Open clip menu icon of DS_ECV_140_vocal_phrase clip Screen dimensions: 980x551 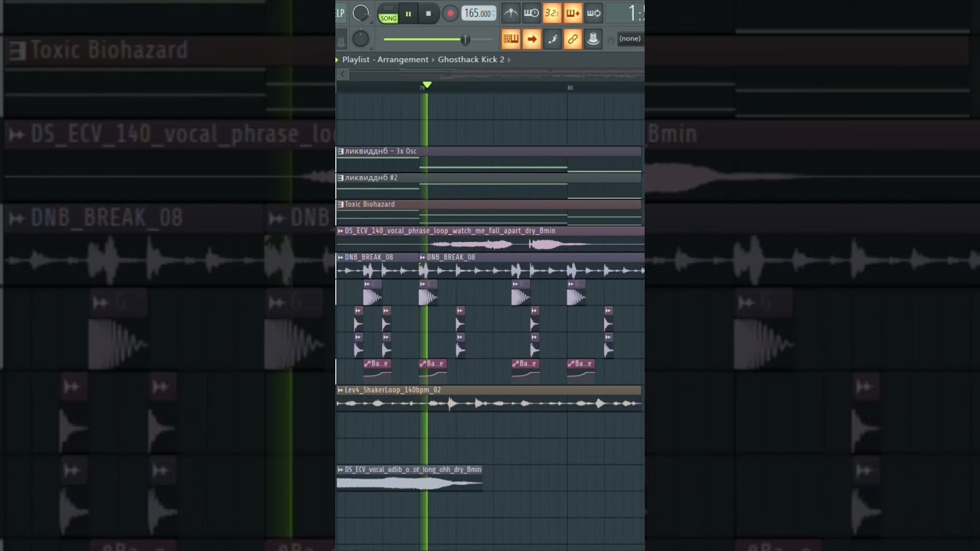click(x=341, y=231)
